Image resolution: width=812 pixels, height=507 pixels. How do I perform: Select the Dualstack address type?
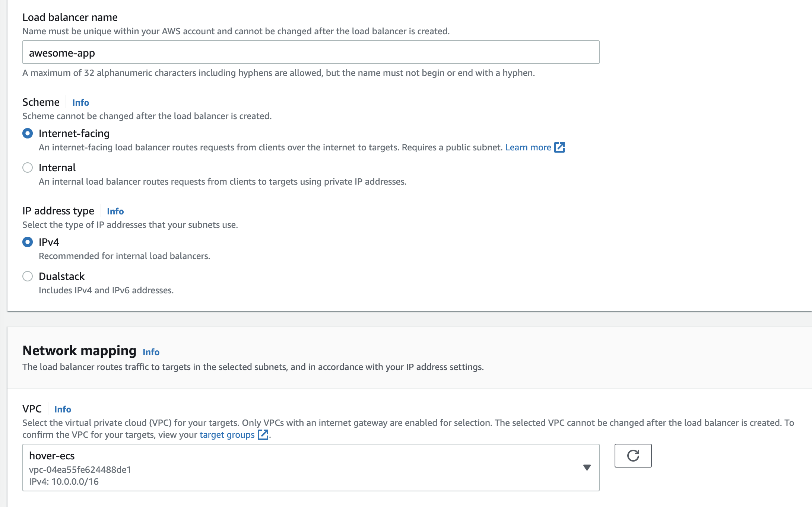[x=28, y=276]
